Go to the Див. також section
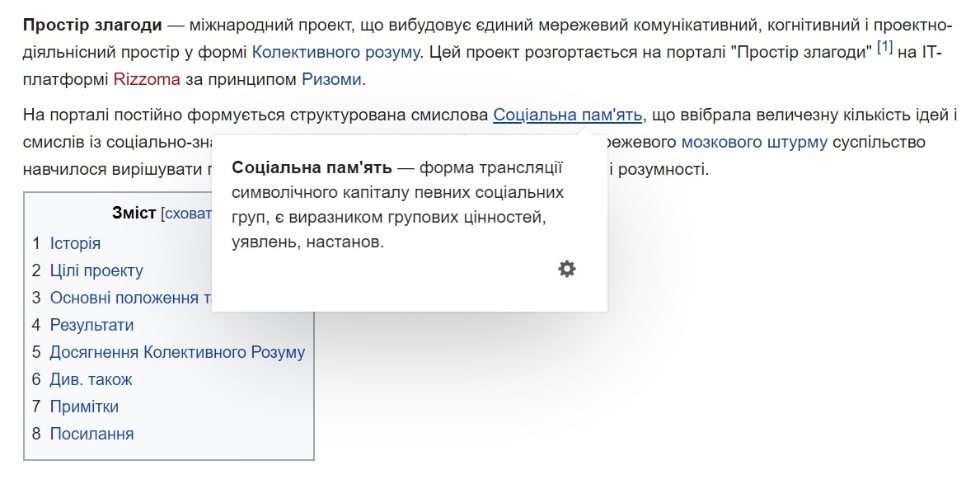The height and width of the screenshot is (484, 980). pyautogui.click(x=91, y=379)
